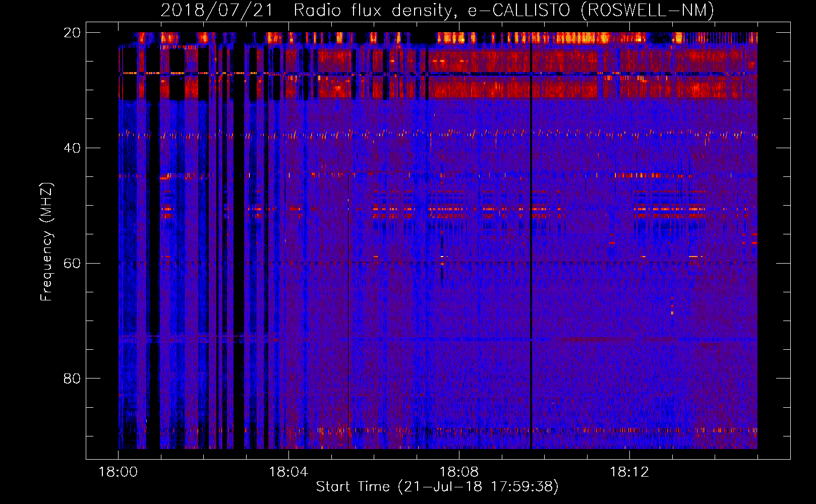Click the plot title '2018/07/21 Radio flux density'
This screenshot has width=816, height=504.
tap(437, 10)
